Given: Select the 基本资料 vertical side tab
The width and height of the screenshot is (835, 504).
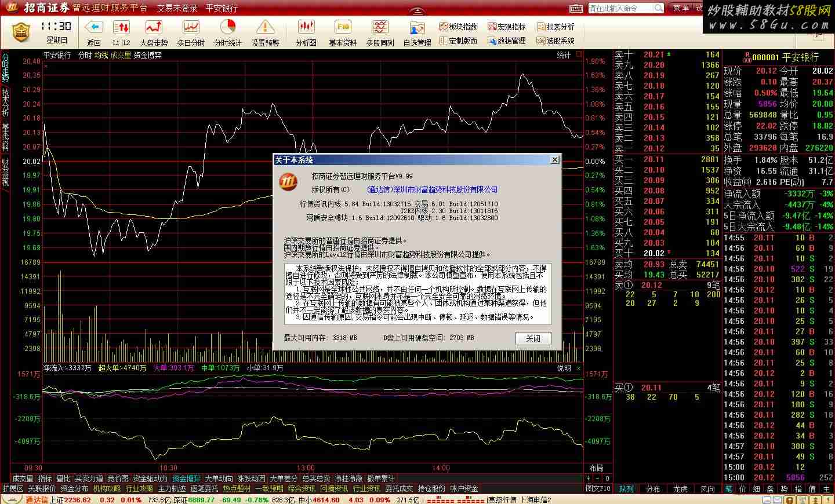Looking at the screenshot, I should point(5,137).
